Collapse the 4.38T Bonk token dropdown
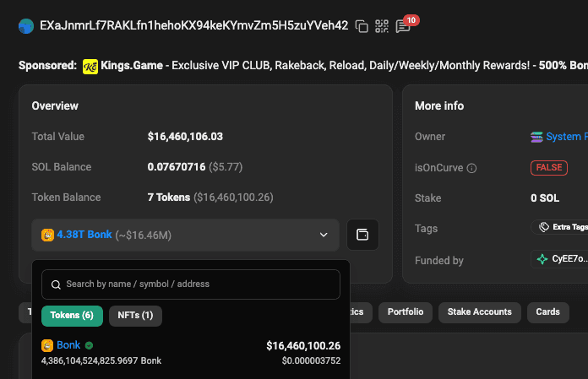588x379 pixels. (x=185, y=235)
